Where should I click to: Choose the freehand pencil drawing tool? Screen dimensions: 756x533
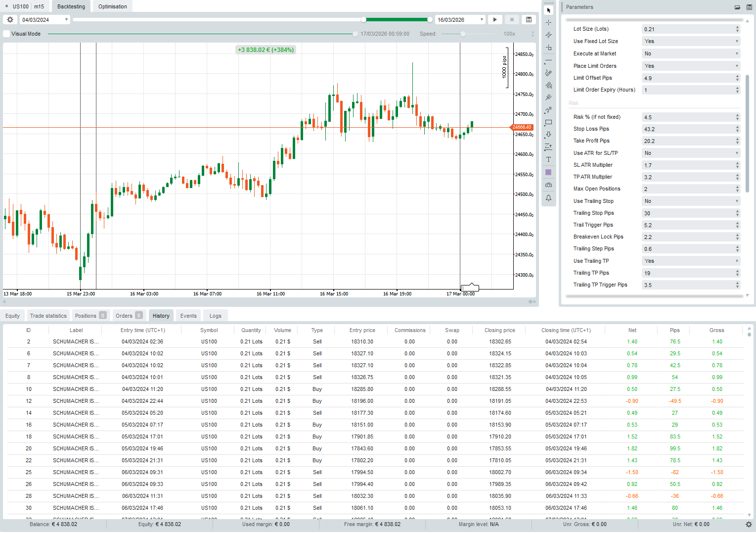tap(548, 73)
